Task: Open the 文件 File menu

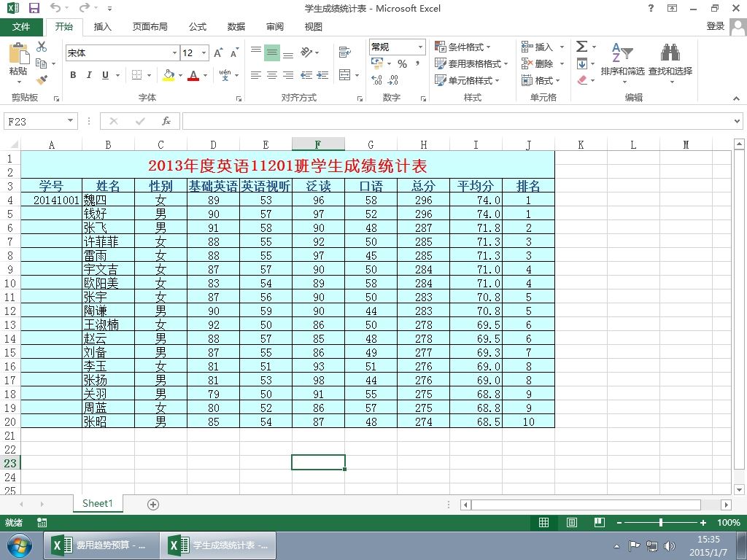Action: click(x=21, y=27)
